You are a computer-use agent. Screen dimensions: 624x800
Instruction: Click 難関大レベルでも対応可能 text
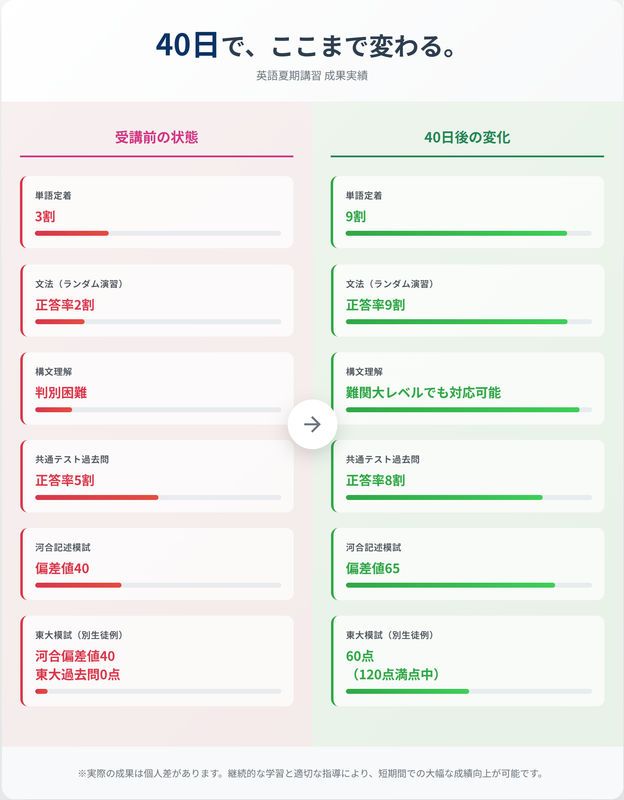pos(423,392)
